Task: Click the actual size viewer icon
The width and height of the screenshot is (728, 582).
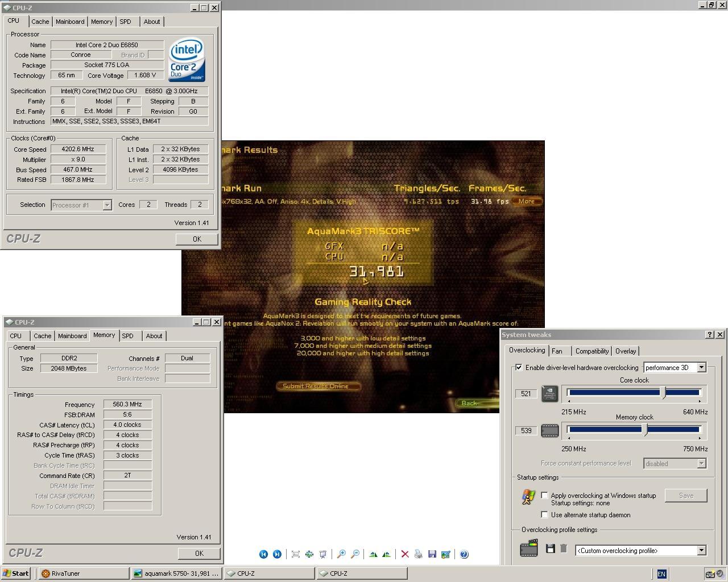Action: 296,554
